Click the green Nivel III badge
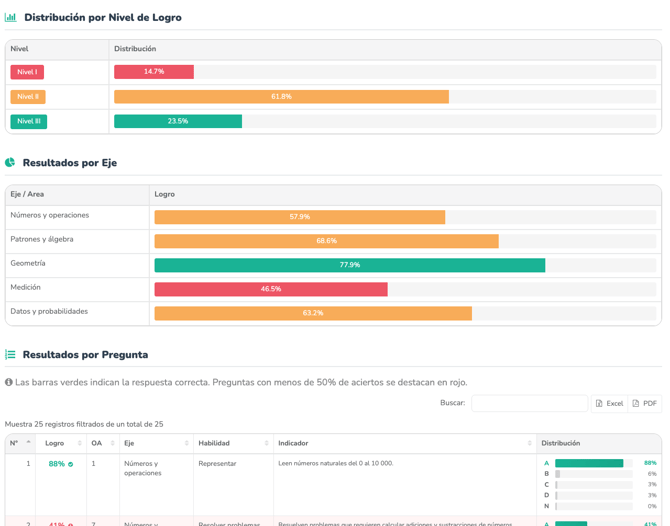This screenshot has height=526, width=670. tap(29, 121)
